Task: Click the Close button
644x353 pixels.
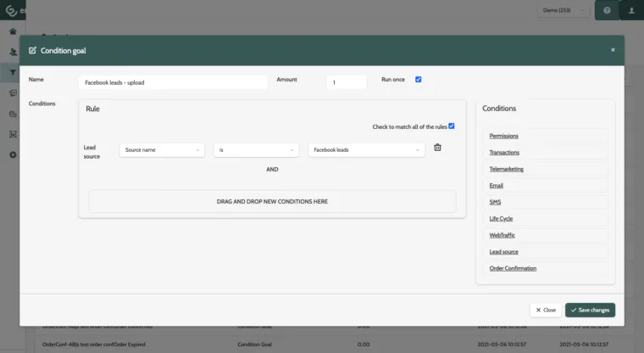Action: pyautogui.click(x=546, y=310)
